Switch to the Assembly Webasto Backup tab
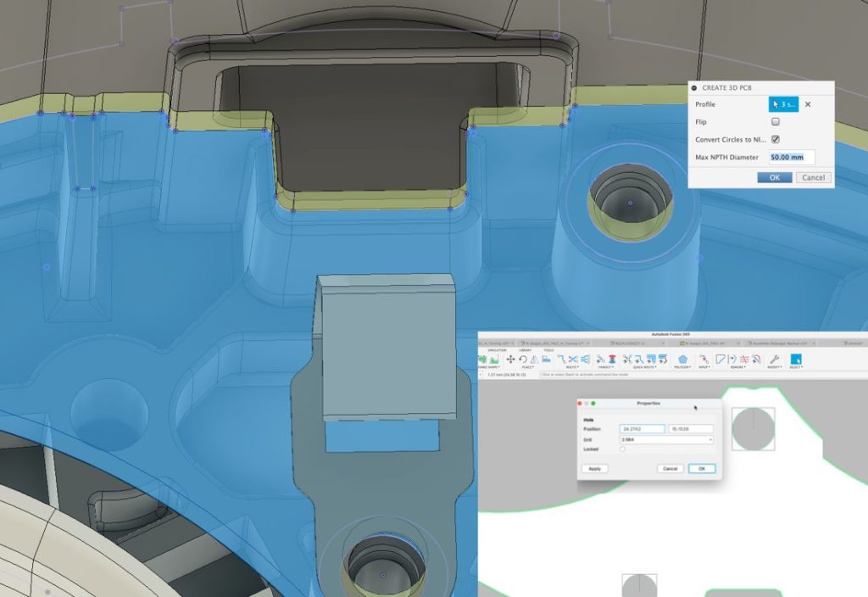The width and height of the screenshot is (868, 597). [x=780, y=342]
